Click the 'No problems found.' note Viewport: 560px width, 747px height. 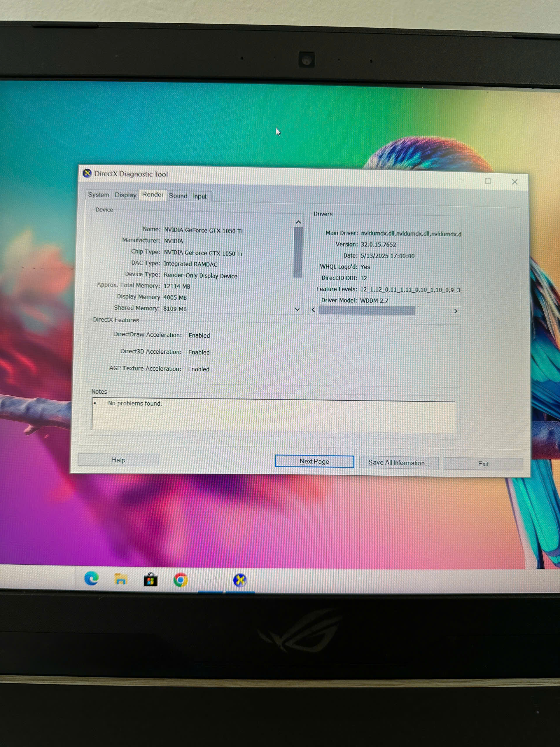tap(135, 403)
